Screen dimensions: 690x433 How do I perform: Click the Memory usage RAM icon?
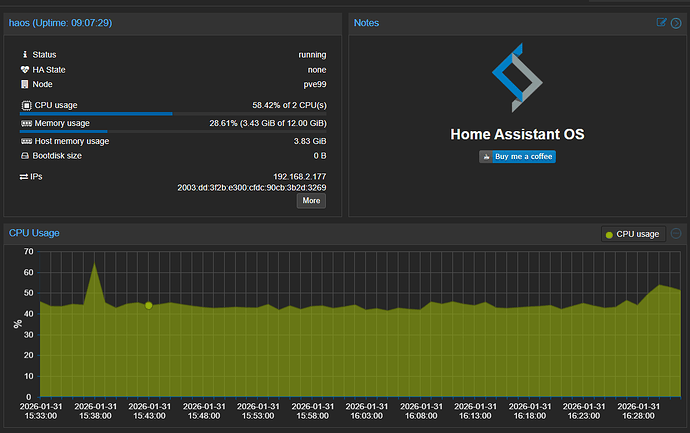[x=26, y=123]
